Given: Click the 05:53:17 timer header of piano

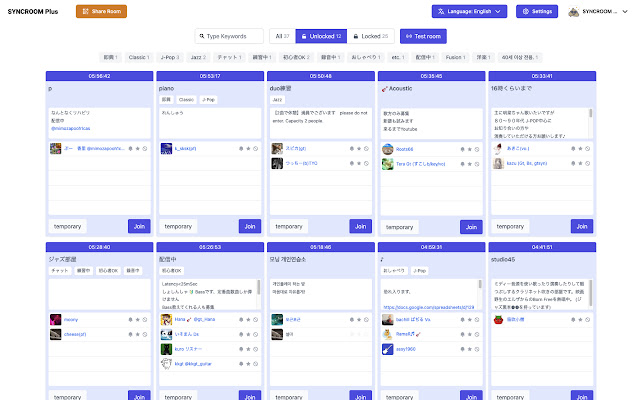Looking at the screenshot, I should [x=210, y=76].
